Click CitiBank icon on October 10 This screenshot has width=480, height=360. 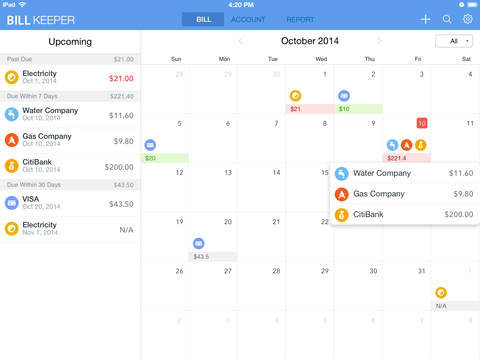(x=421, y=145)
